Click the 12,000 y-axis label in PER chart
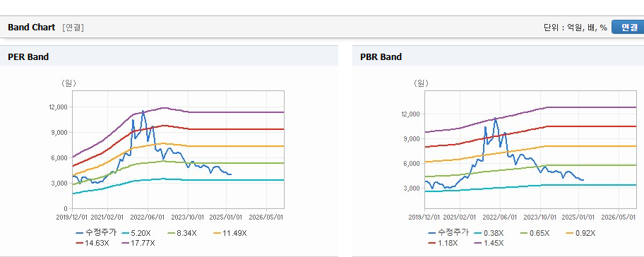Image resolution: width=644 pixels, height=257 pixels. pos(59,107)
